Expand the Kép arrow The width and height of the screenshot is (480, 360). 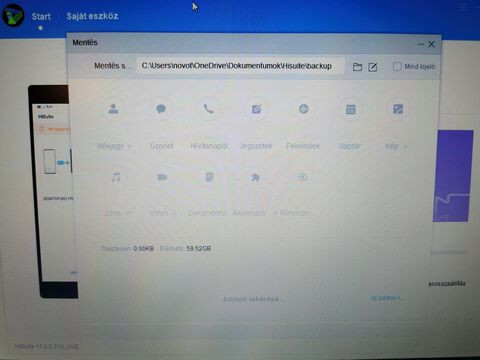tap(405, 146)
